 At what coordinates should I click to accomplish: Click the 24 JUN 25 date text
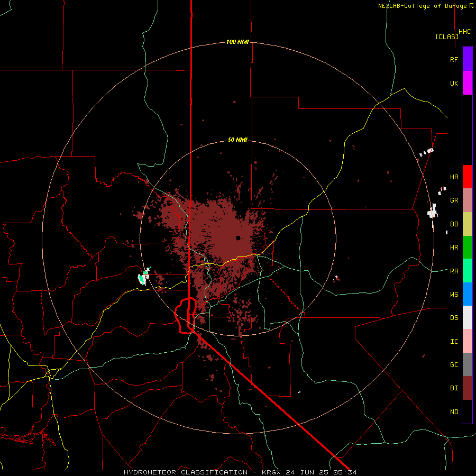point(307,472)
